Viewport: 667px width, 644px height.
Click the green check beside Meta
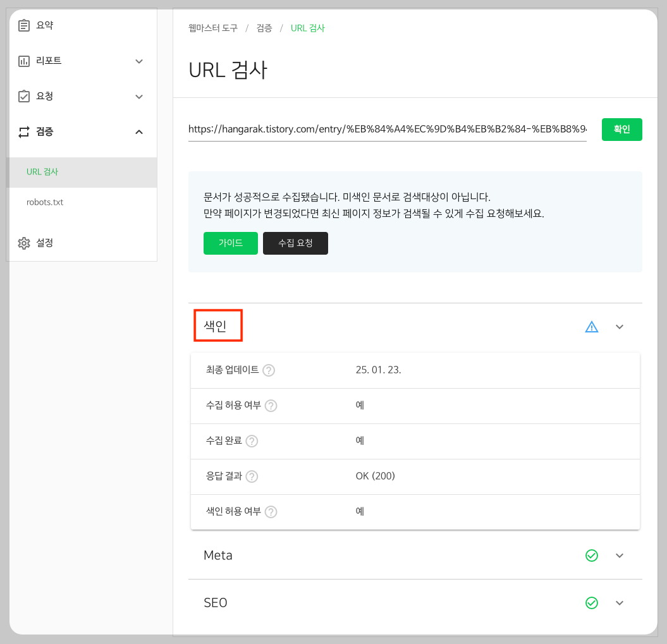point(592,556)
